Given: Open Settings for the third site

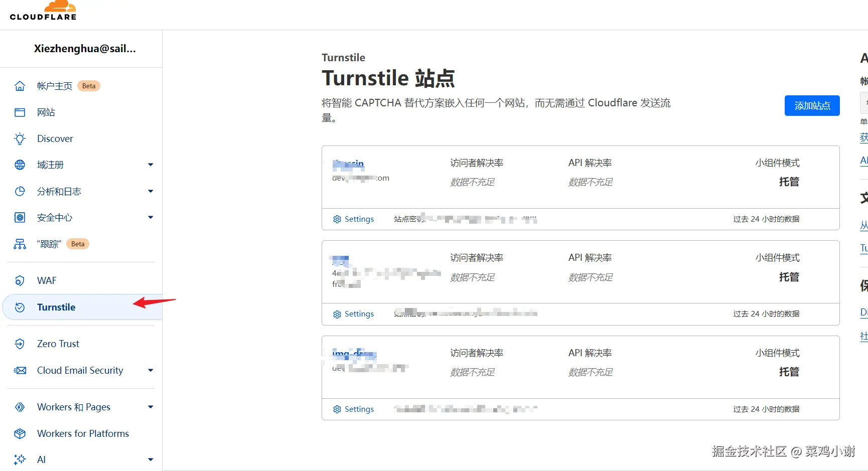Looking at the screenshot, I should (359, 409).
